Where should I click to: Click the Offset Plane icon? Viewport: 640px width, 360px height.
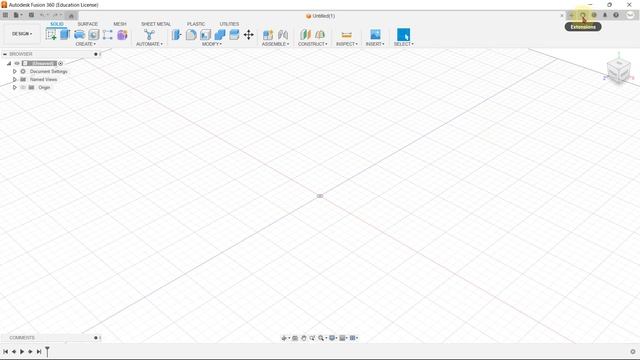point(305,35)
